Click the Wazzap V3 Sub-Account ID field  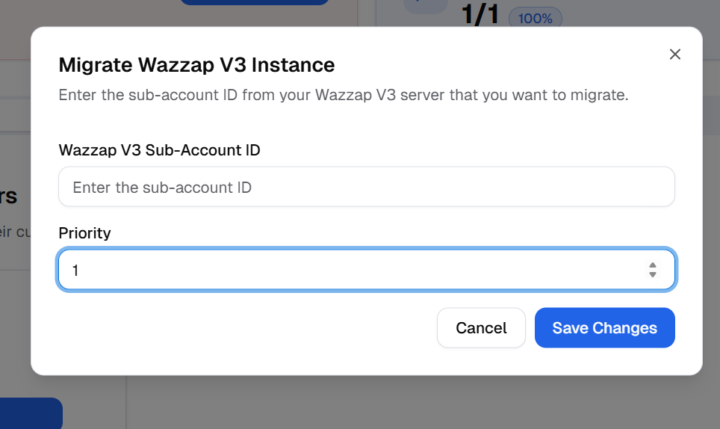[x=366, y=187]
